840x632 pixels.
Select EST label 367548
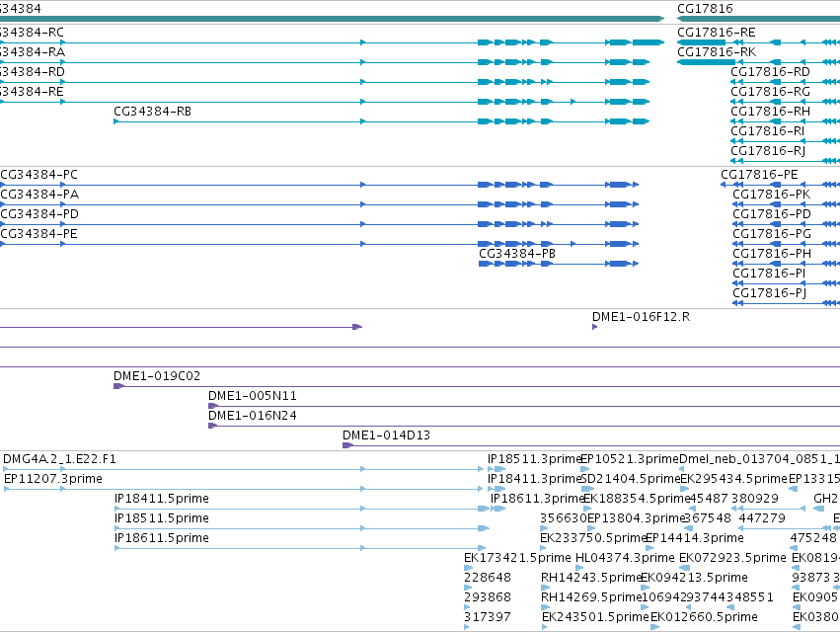point(708,518)
